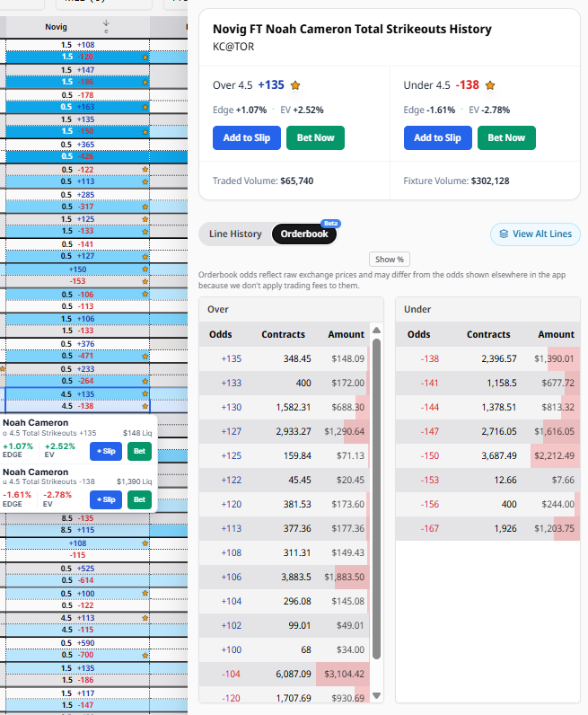The image size is (588, 715).
Task: Select the -167 row in Under orderbook
Action: (x=487, y=528)
